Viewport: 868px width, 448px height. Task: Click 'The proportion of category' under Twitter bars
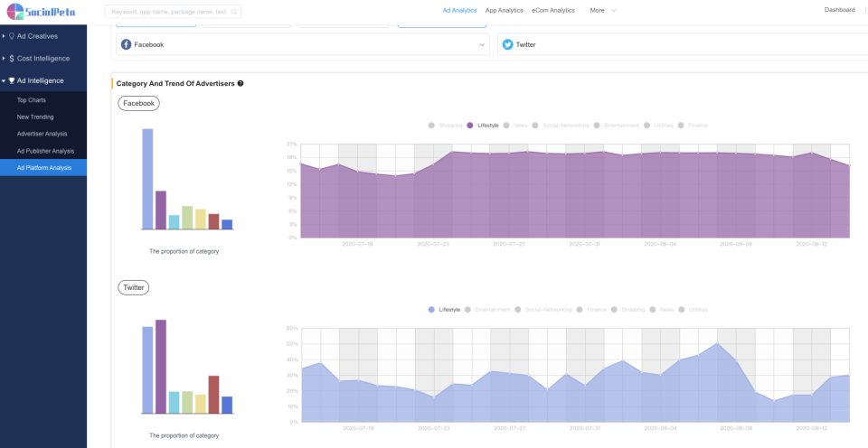click(x=184, y=435)
